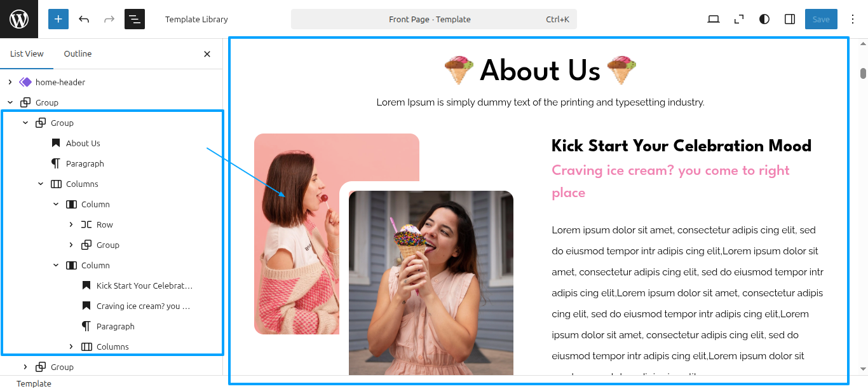Toggle the style variation half-circle icon

(x=764, y=19)
